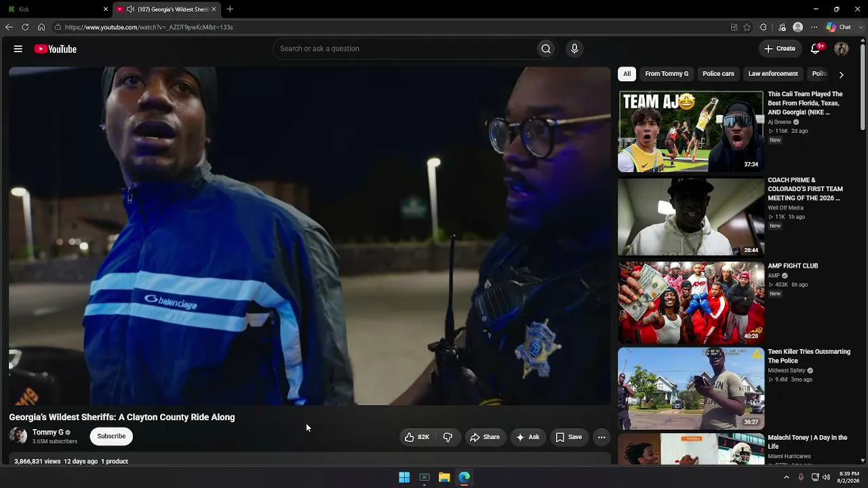Click the search magnifier button

546,49
